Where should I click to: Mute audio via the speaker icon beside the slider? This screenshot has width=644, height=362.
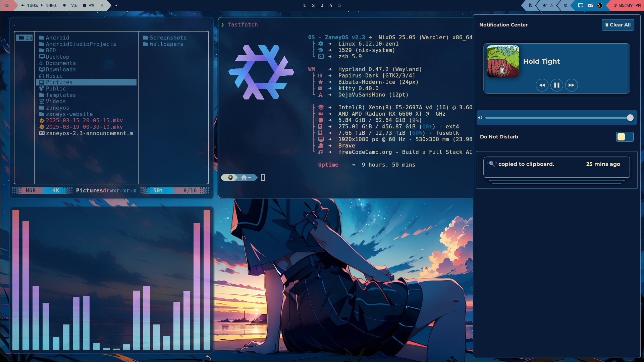(480, 117)
